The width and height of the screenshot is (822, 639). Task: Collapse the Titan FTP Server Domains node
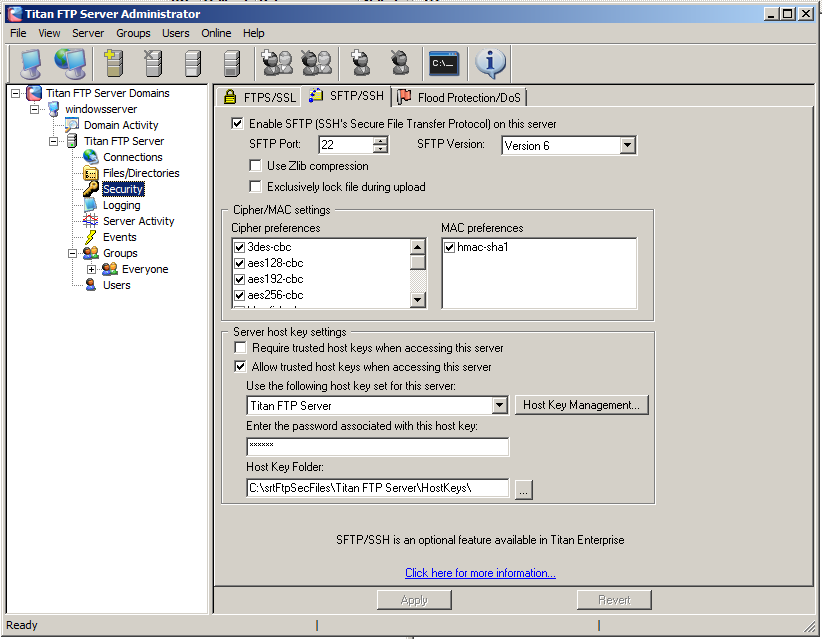click(16, 93)
